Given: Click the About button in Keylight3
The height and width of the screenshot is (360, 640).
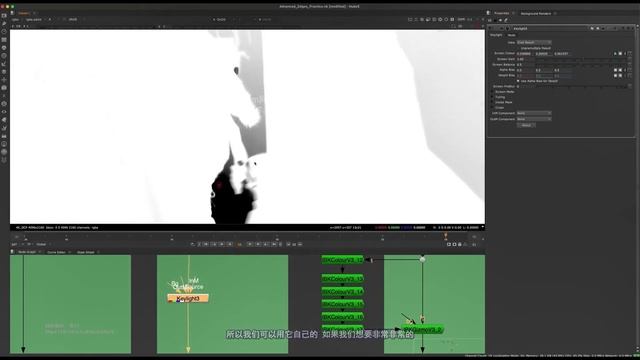Looking at the screenshot, I should click(x=526, y=125).
